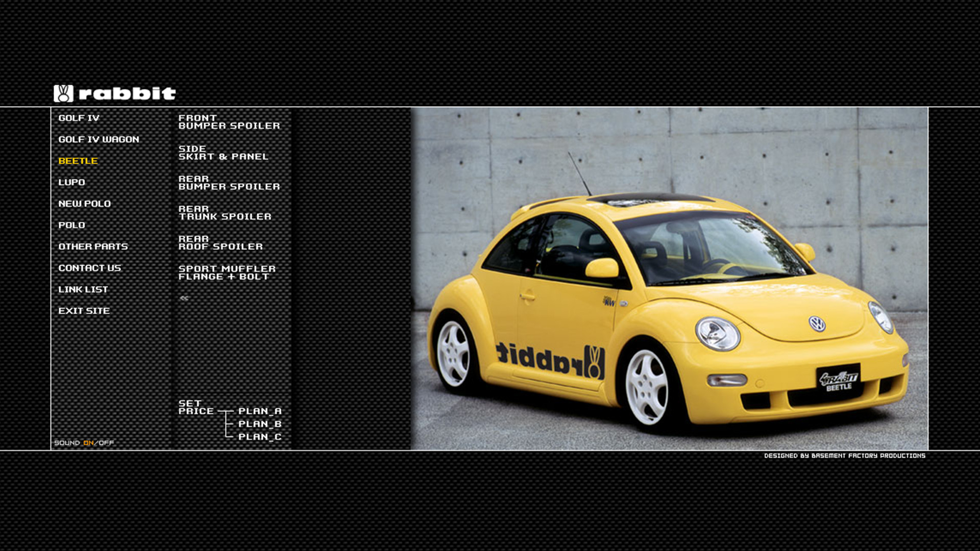View FRONT BUMPER SPOILER details
980x551 pixels.
[229, 122]
